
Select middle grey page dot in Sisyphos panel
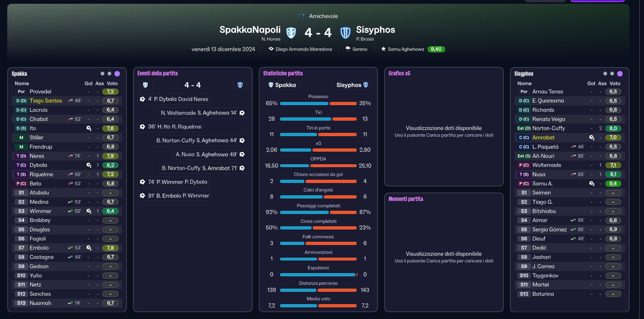pos(612,74)
